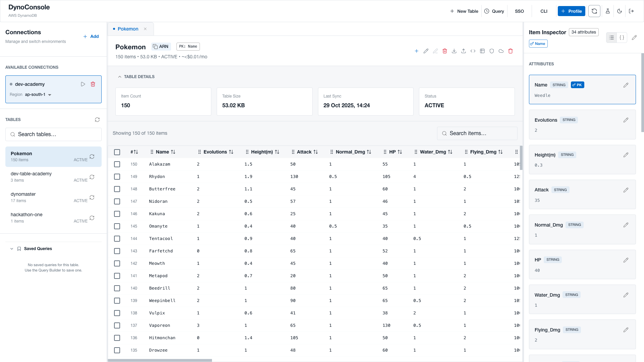Open the code brackets view icon
The height and width of the screenshot is (362, 644).
point(473,51)
